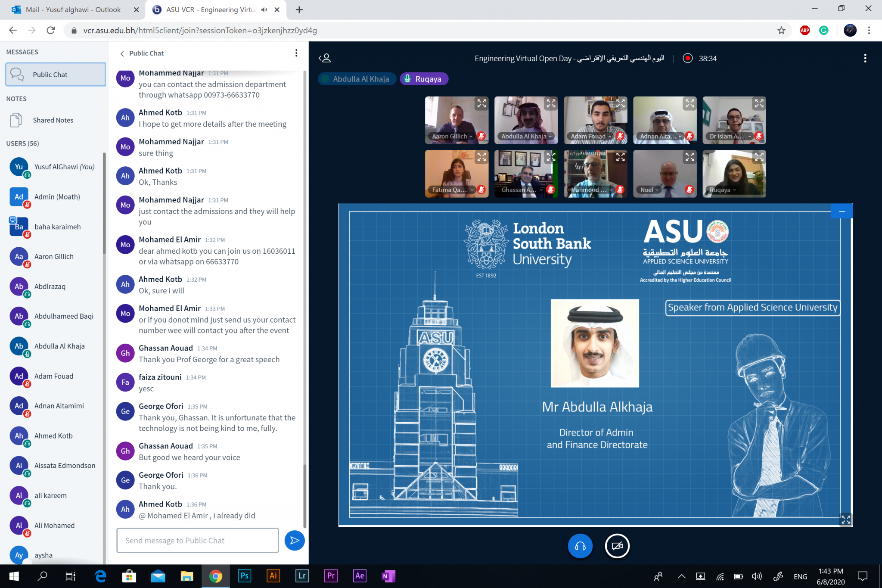The width and height of the screenshot is (882, 588).
Task: Open the volume control in system tray
Action: tap(757, 576)
